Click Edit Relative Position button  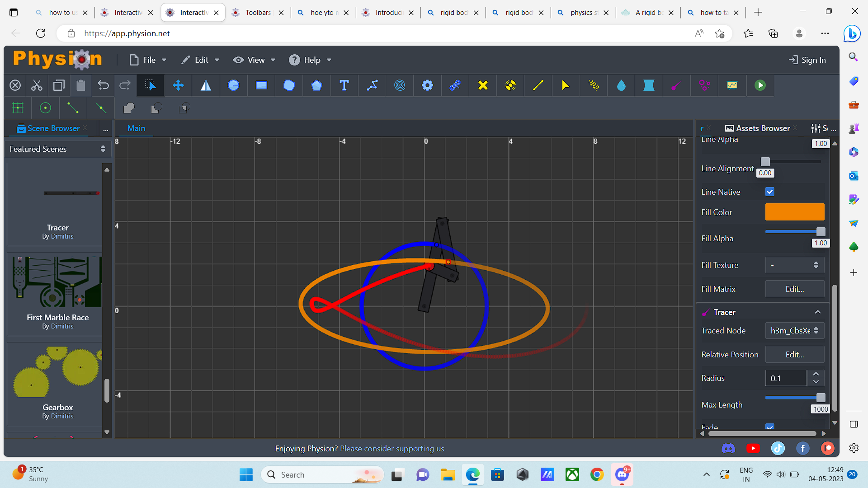[794, 354]
